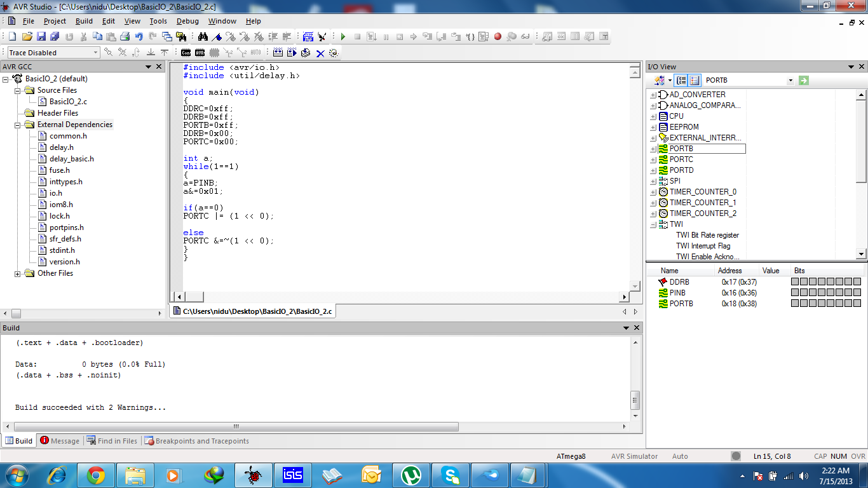Screen dimensions: 868x488
Task: Toggle last bit box of PINB row
Action: [858, 292]
